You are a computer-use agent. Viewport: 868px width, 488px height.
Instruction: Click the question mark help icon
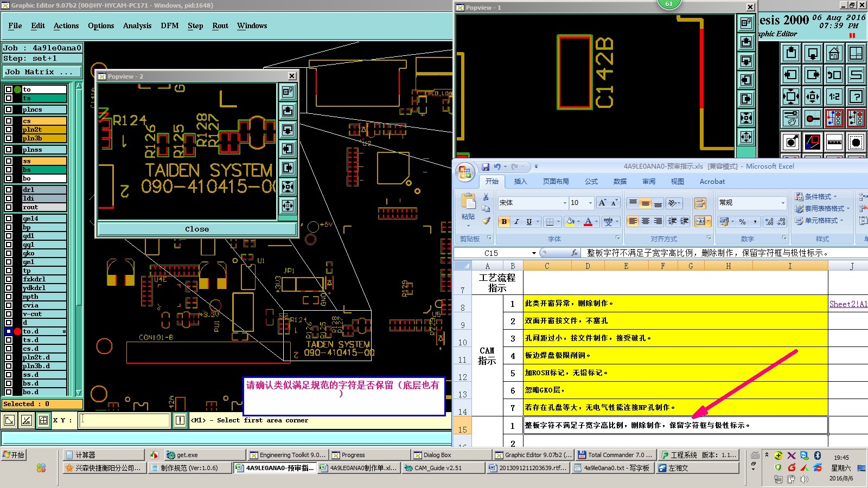pos(856,97)
